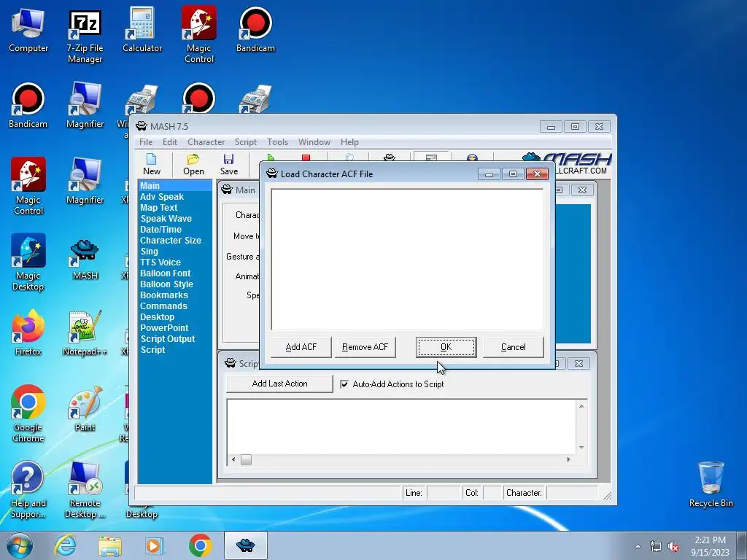Click the green play icon in MASH toolbar

(271, 157)
